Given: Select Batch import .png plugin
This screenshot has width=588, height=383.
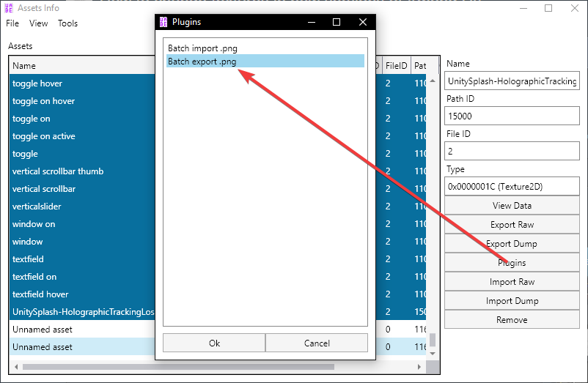Looking at the screenshot, I should pos(202,48).
